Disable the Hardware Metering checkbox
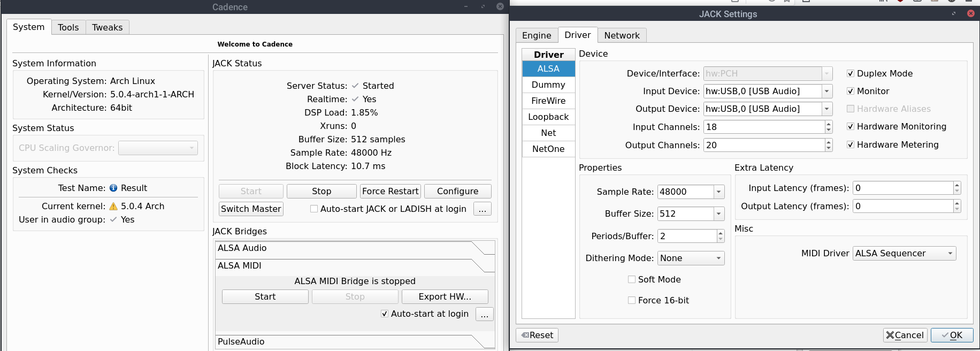The height and width of the screenshot is (351, 980). (851, 144)
